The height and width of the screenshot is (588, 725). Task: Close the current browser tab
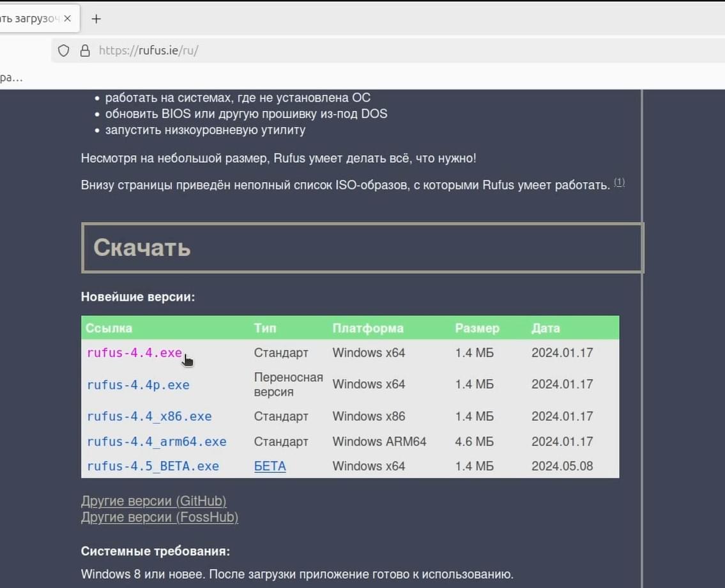[68, 19]
